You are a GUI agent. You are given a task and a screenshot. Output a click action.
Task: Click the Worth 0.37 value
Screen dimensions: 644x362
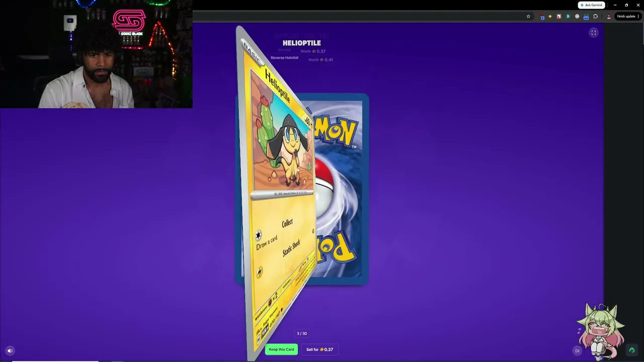[x=313, y=51]
